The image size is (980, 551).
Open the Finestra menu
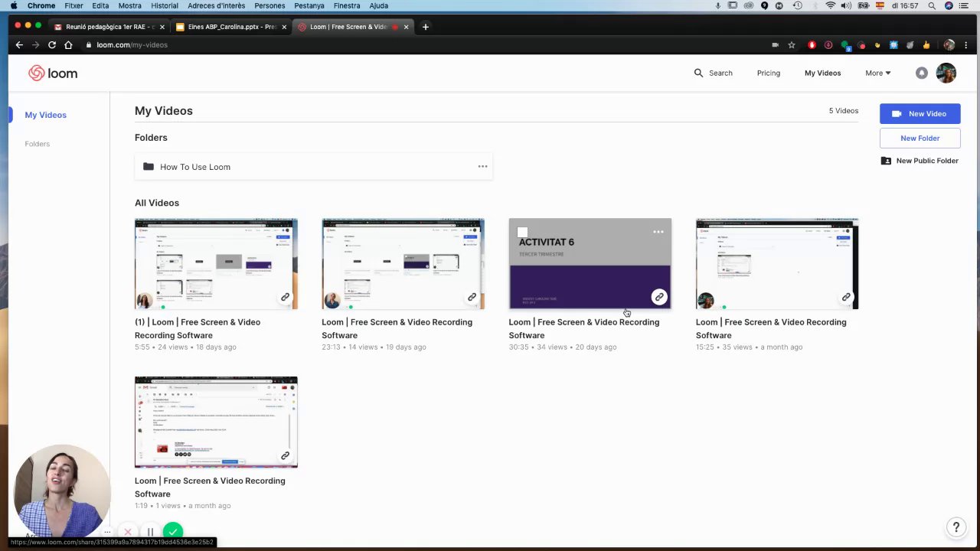347,5
